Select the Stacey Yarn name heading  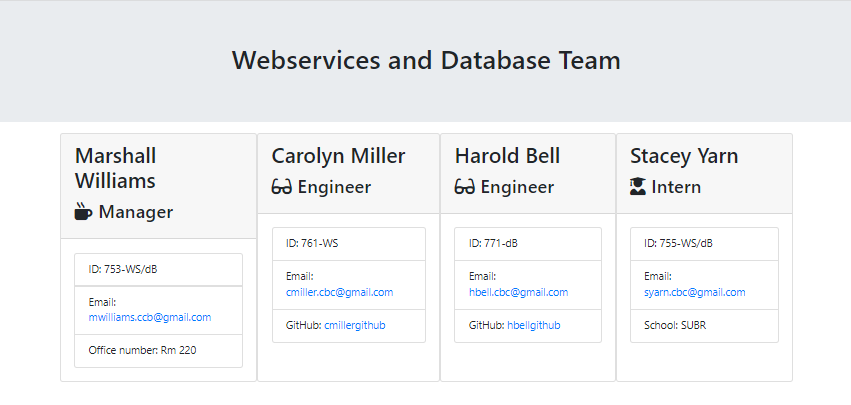point(684,156)
